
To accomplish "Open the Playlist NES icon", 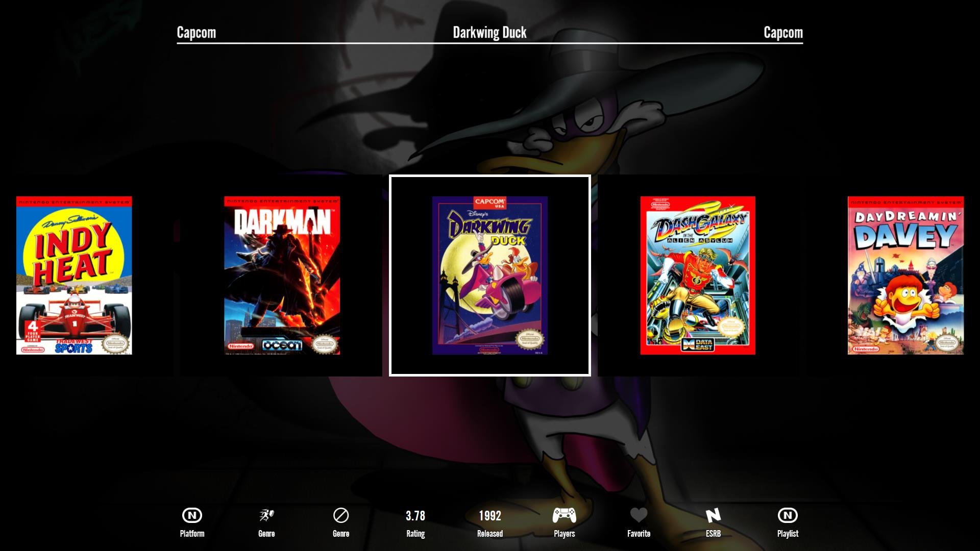I will (788, 515).
